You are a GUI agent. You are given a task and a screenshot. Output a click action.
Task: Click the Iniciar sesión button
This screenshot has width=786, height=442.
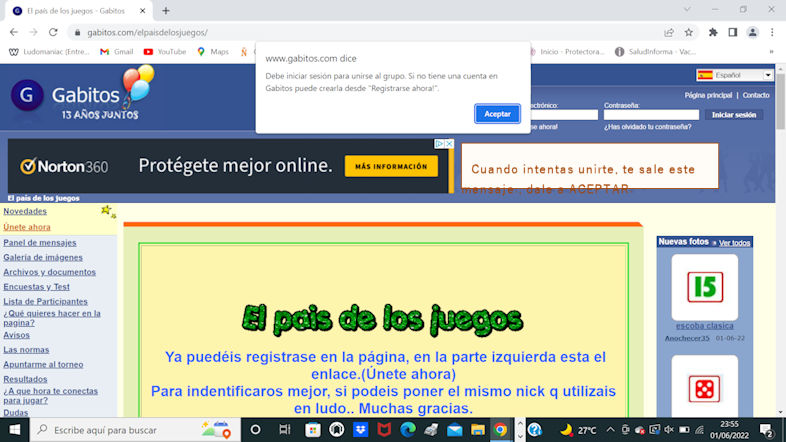point(734,115)
